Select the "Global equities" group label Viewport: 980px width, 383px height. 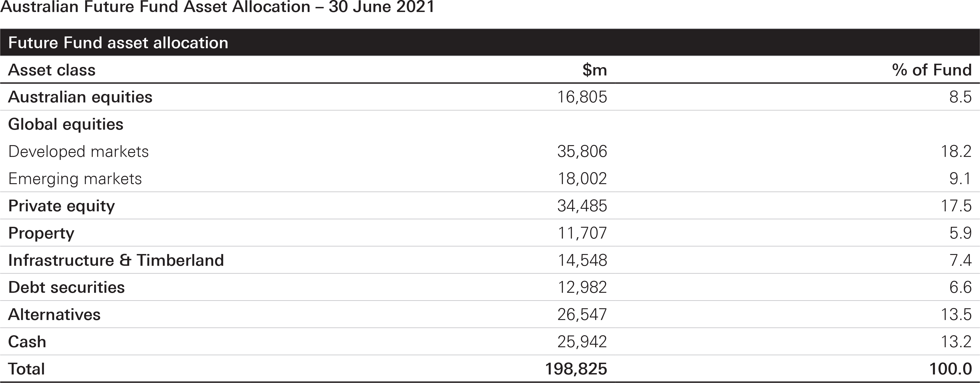[x=66, y=125]
